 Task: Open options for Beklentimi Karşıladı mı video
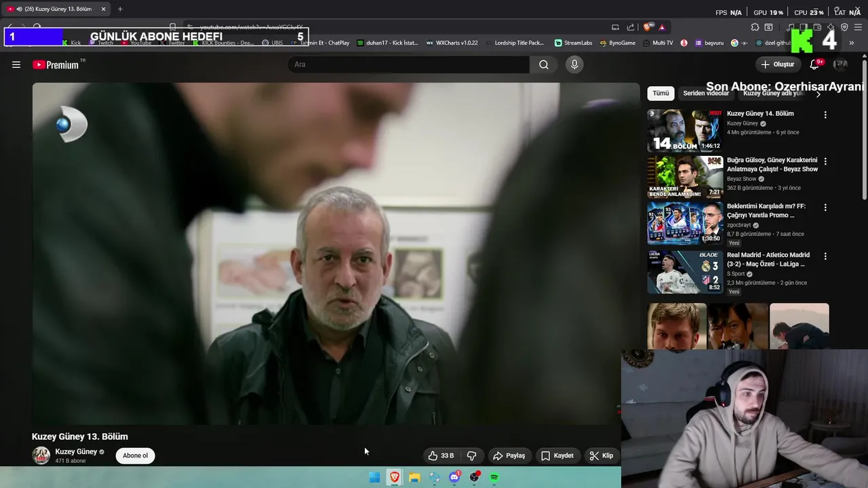pyautogui.click(x=825, y=207)
